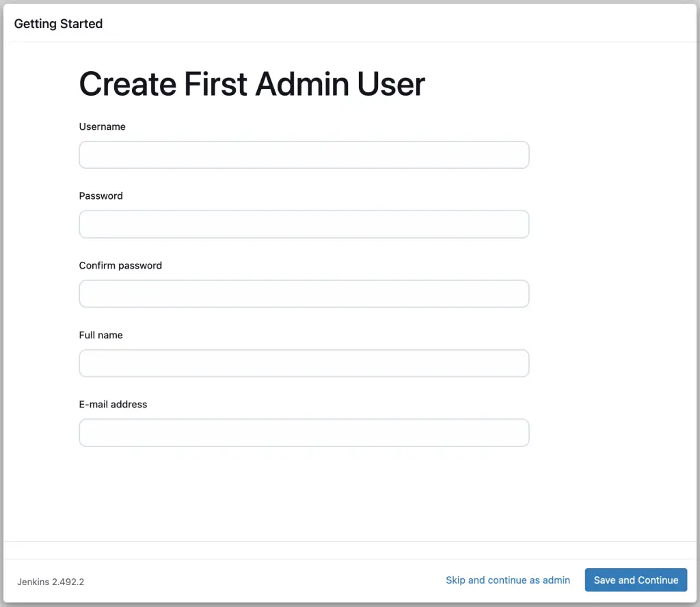Select Skip and continue as admin
Viewport: 700px width, 607px height.
coord(508,580)
